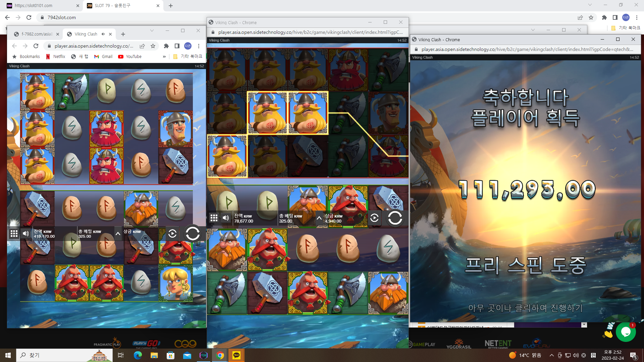Open Windows Start menu
Screen dimensions: 644x362
pyautogui.click(x=8, y=355)
